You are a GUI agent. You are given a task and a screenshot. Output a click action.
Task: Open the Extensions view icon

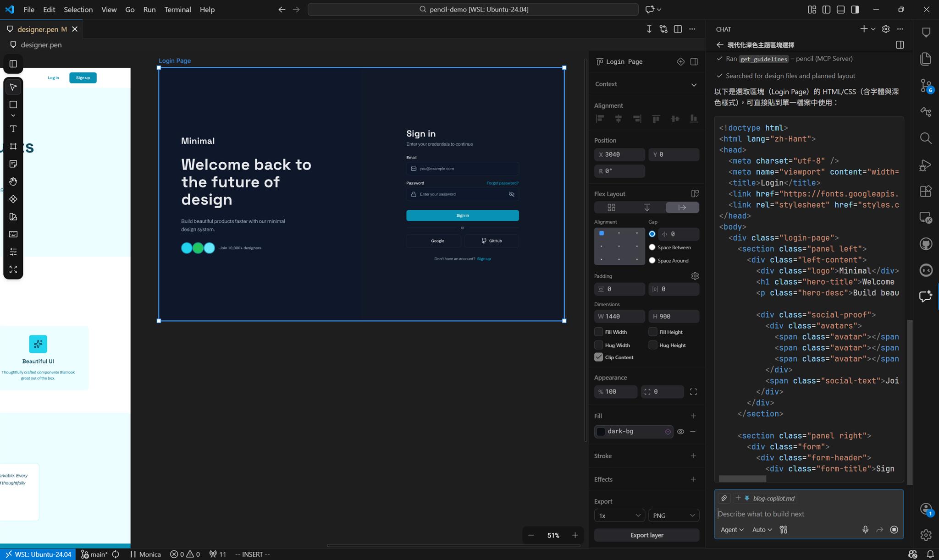pos(926,191)
